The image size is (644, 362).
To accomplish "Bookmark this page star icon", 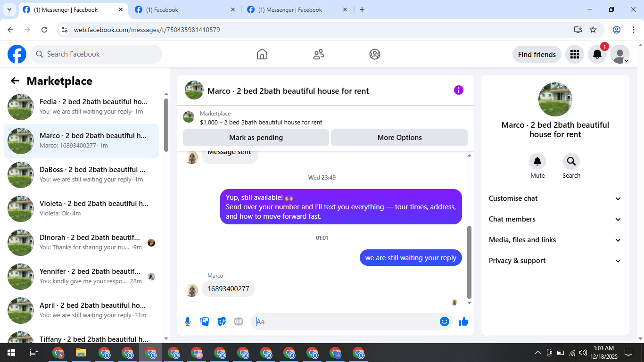I will [x=593, y=30].
